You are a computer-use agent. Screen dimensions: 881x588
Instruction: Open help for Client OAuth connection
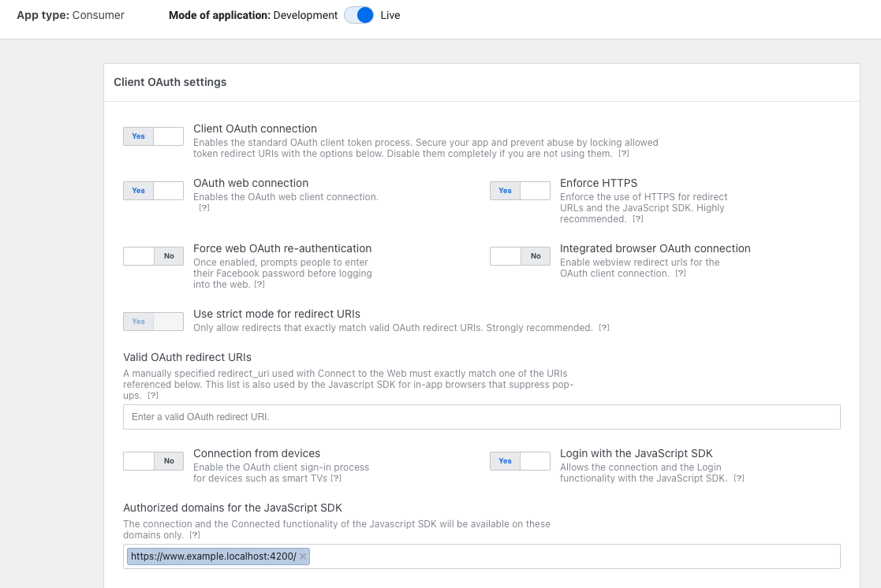623,154
